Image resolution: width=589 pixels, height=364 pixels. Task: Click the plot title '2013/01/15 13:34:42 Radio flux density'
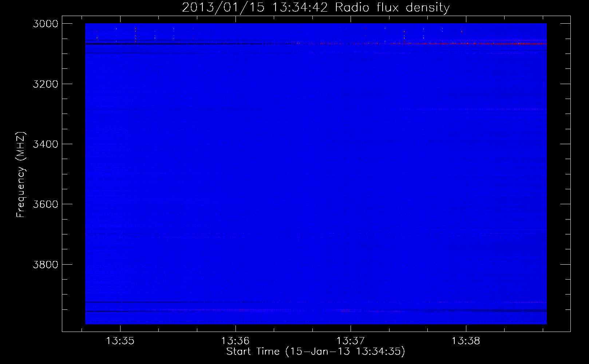[x=316, y=8]
